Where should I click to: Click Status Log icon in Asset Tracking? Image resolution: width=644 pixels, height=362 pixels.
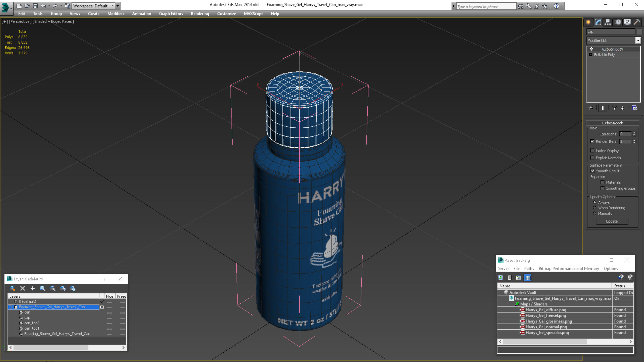coord(510,278)
